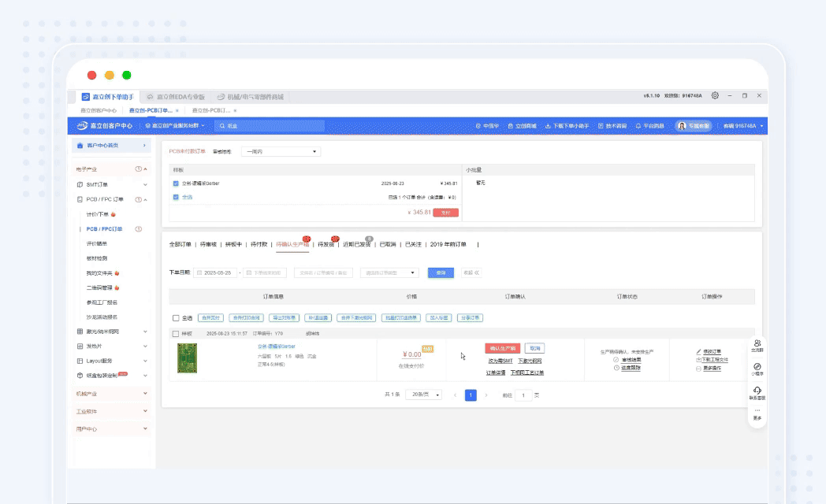The height and width of the screenshot is (504, 826).
Task: Click the calendar icon in start date field
Action: tap(199, 272)
